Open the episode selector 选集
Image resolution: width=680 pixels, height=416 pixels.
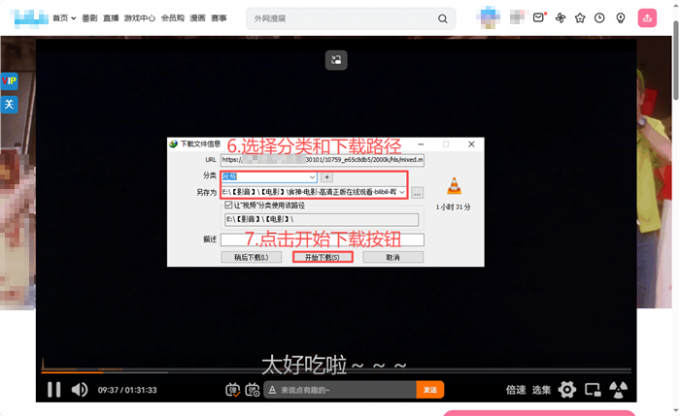(x=541, y=390)
